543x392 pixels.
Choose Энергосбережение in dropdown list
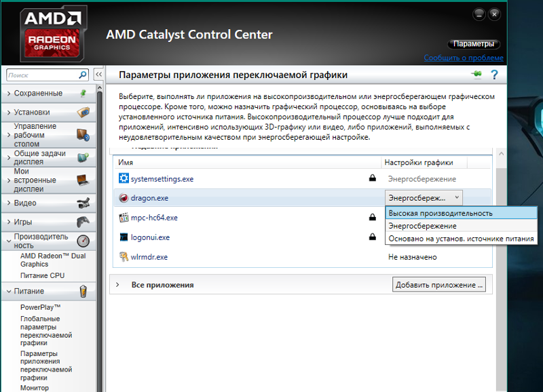coord(422,226)
